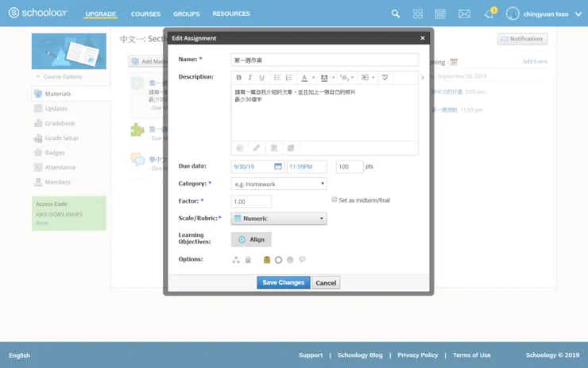Click Cancel button in dialog
The image size is (588, 368).
click(326, 283)
